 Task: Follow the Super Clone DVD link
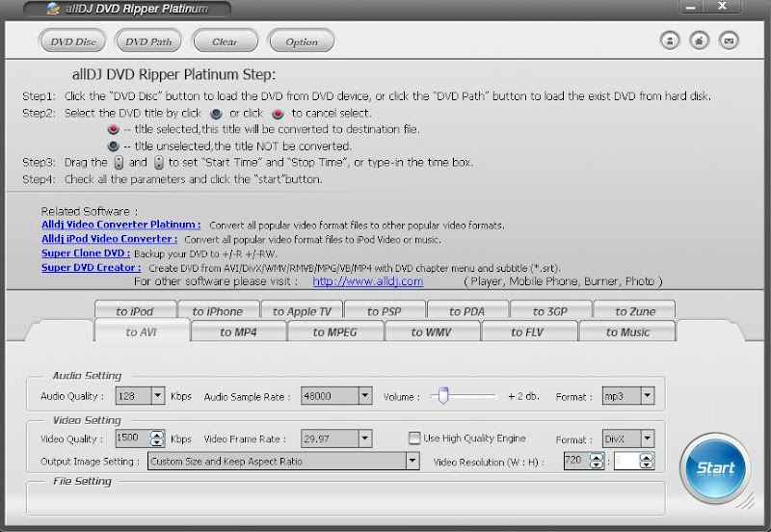86,253
